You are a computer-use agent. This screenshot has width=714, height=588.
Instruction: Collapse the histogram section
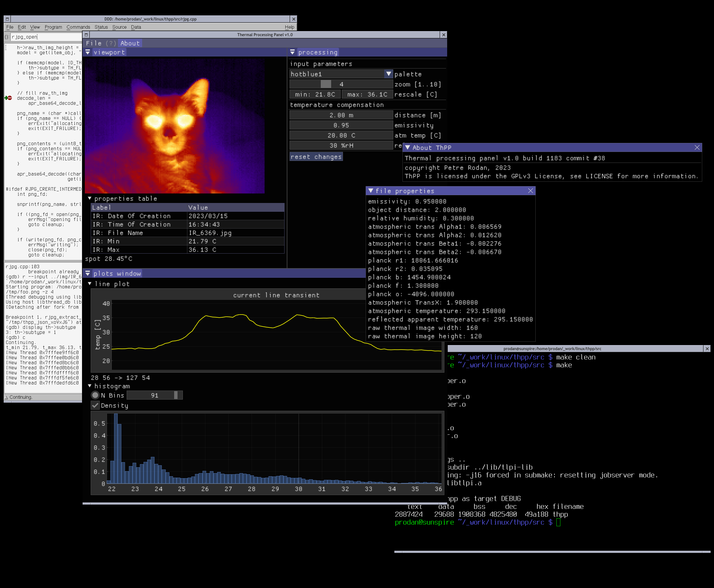click(x=90, y=386)
